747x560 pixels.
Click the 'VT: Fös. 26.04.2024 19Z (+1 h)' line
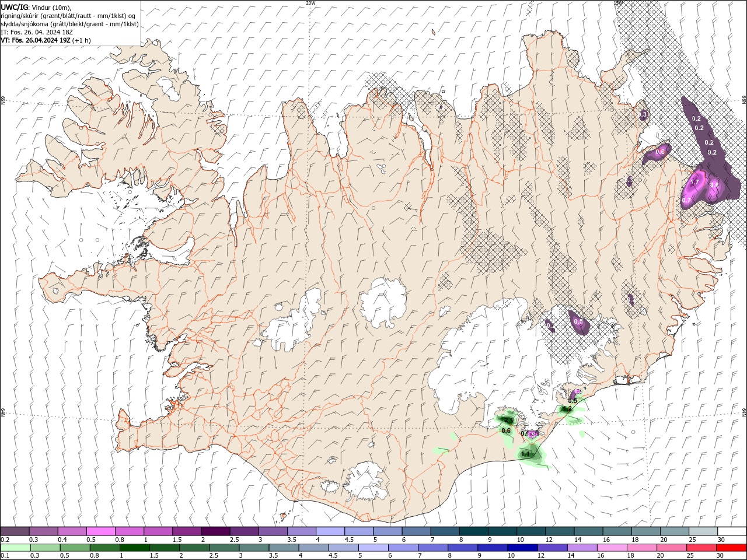46,40
